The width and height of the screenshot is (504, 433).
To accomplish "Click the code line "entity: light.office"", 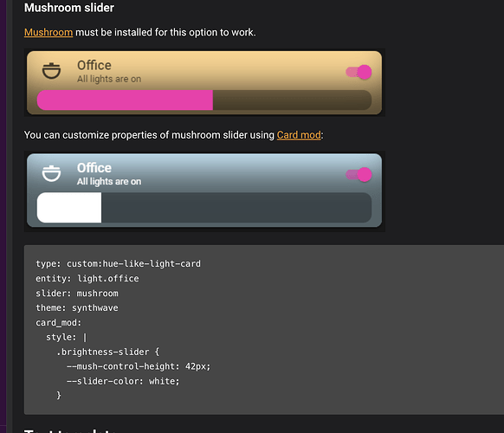I will coord(87,278).
